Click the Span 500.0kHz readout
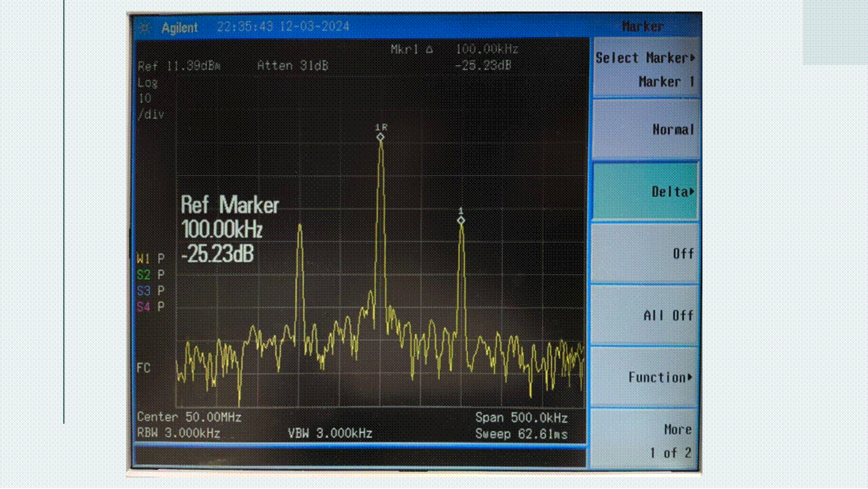 click(521, 418)
